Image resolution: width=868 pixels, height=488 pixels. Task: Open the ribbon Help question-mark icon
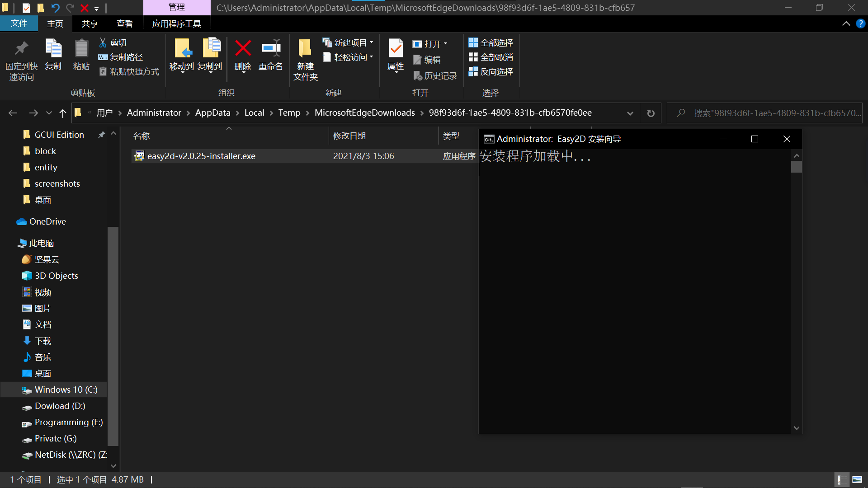pyautogui.click(x=860, y=23)
